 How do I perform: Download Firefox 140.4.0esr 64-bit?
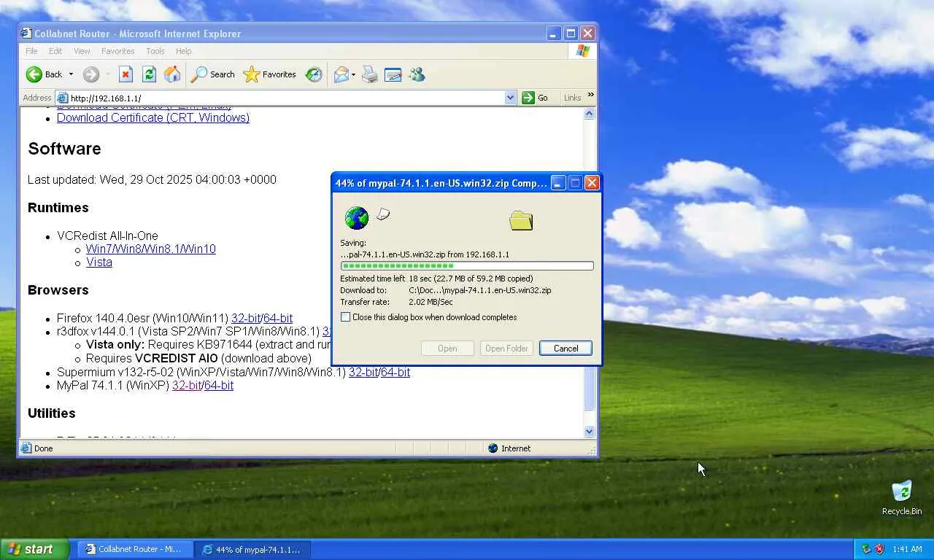(278, 318)
